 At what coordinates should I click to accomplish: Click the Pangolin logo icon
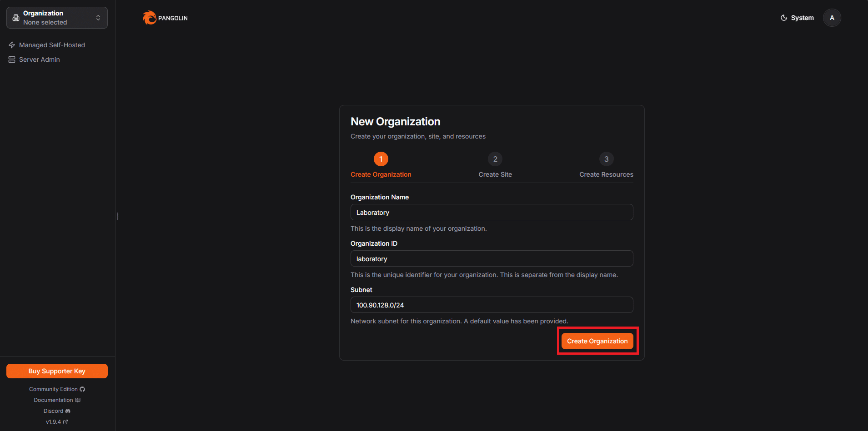(149, 18)
